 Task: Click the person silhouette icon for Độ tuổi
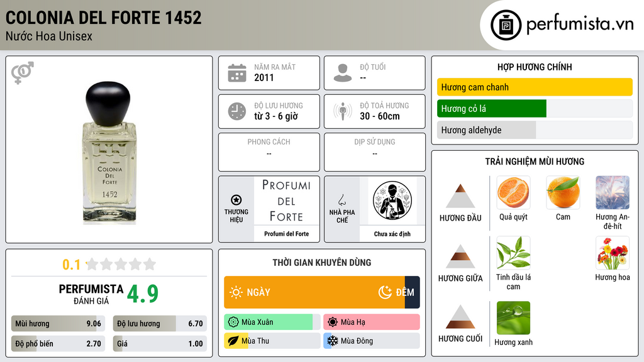coord(343,73)
